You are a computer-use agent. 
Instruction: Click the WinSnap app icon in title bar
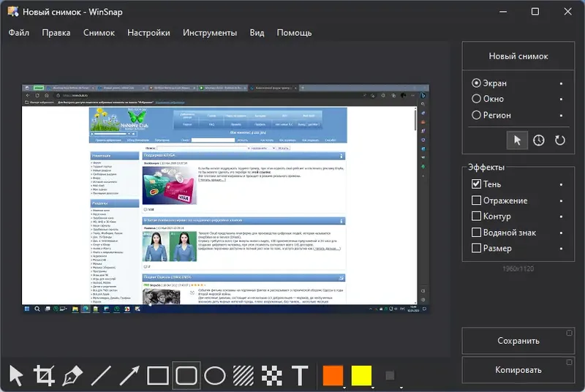point(12,12)
